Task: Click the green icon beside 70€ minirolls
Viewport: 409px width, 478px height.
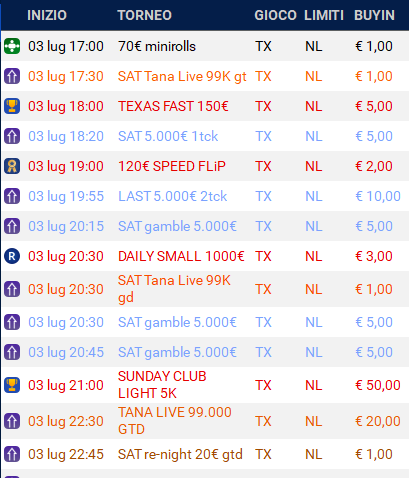Action: [12, 46]
